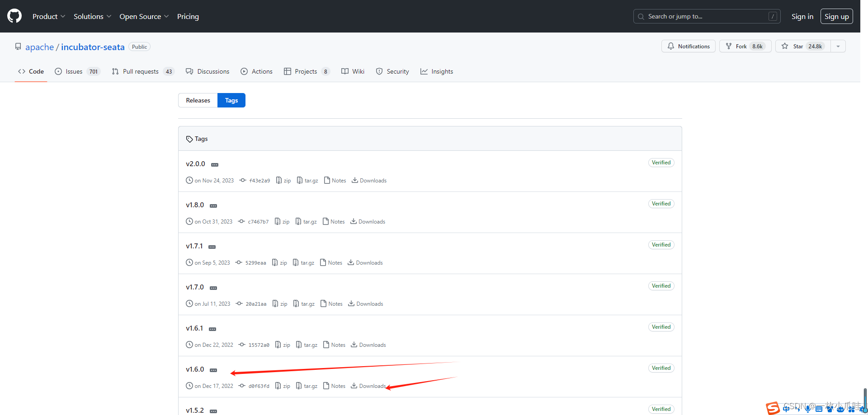Click the Notifications bell button
The width and height of the screenshot is (868, 415).
point(688,46)
